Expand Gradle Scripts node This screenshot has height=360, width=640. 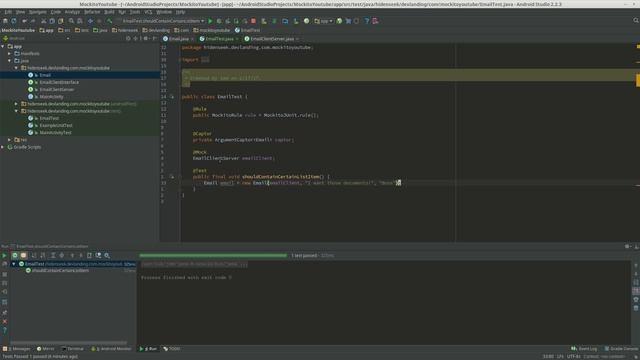tap(3, 147)
